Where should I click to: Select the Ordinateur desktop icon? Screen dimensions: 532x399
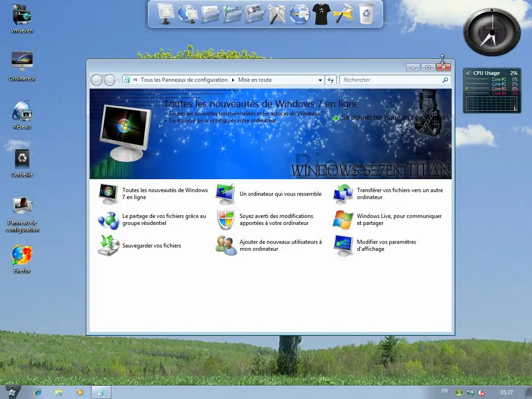tap(22, 66)
